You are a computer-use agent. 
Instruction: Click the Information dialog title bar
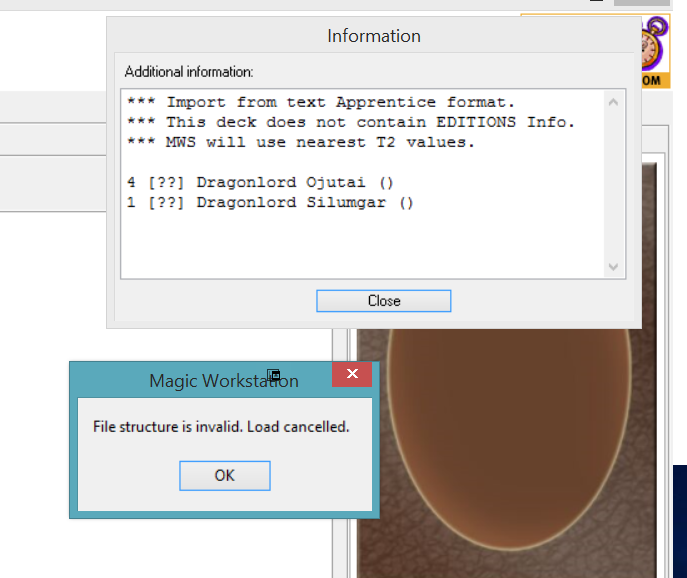[374, 36]
